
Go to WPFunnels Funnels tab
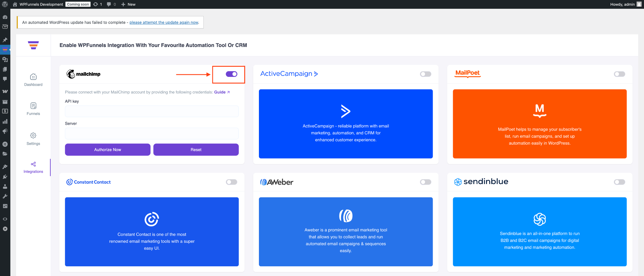pos(33,109)
